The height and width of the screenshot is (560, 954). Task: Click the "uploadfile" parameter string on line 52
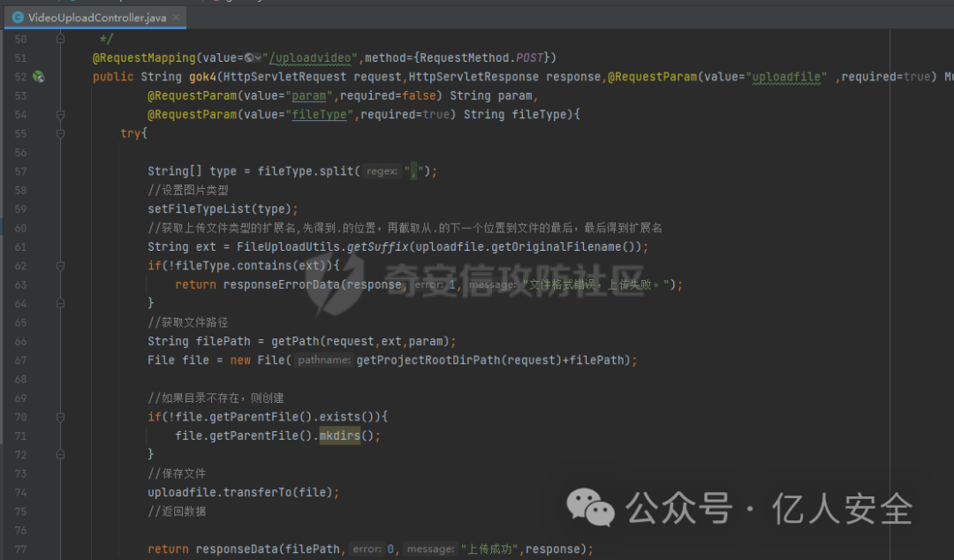pos(786,77)
